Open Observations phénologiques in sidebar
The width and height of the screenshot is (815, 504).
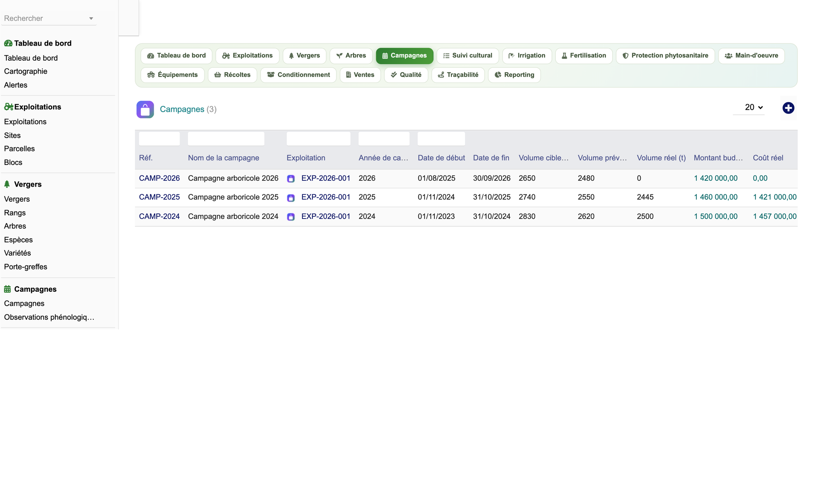[49, 317]
